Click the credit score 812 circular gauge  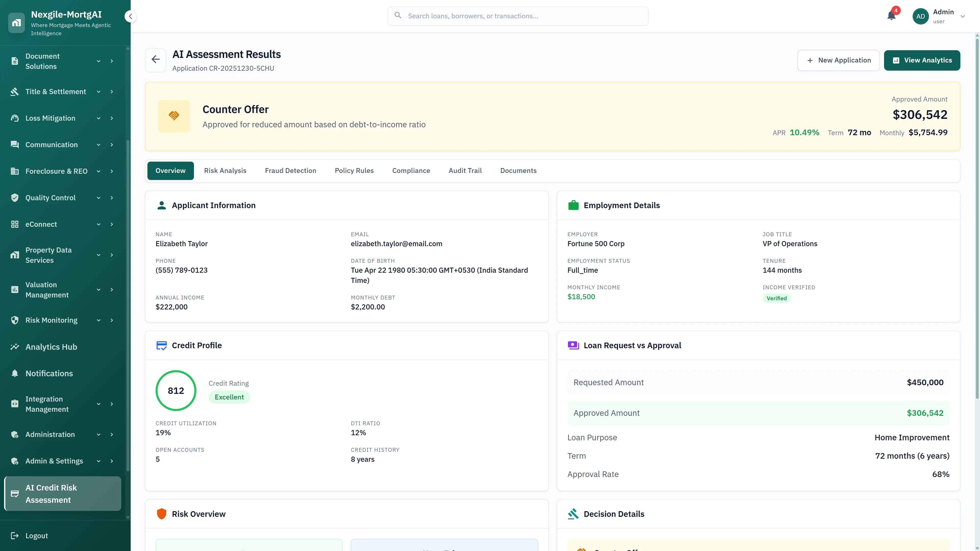click(x=176, y=391)
